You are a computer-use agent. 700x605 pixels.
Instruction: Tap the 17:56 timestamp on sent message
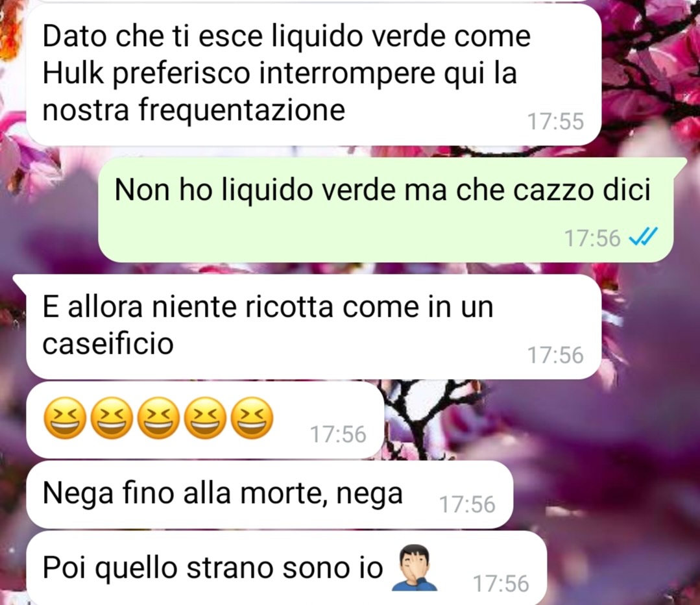tap(592, 238)
